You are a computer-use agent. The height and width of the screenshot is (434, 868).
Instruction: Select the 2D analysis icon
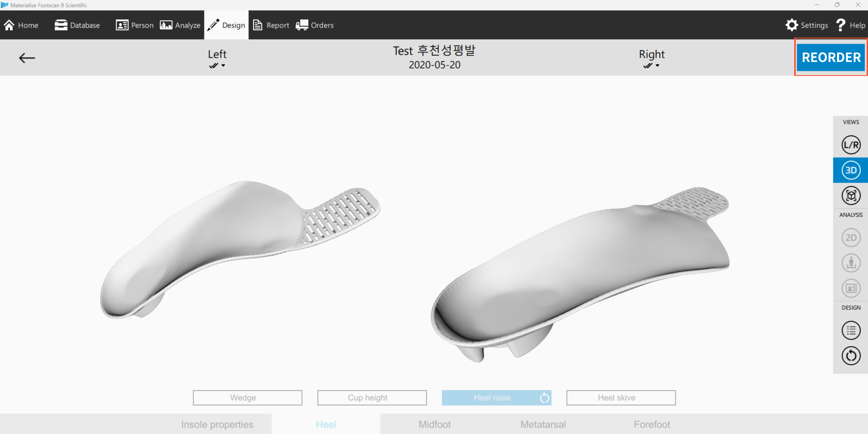[x=851, y=238]
